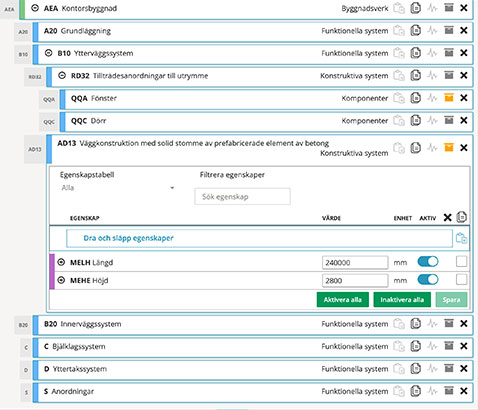Click the Aktivera alla button
Image resolution: width=478 pixels, height=410 pixels.
(343, 300)
